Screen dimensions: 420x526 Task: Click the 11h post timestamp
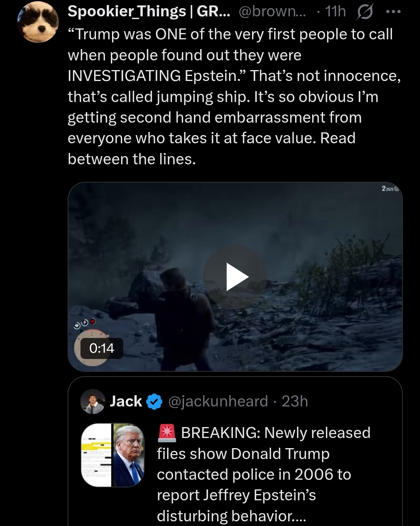coord(335,12)
